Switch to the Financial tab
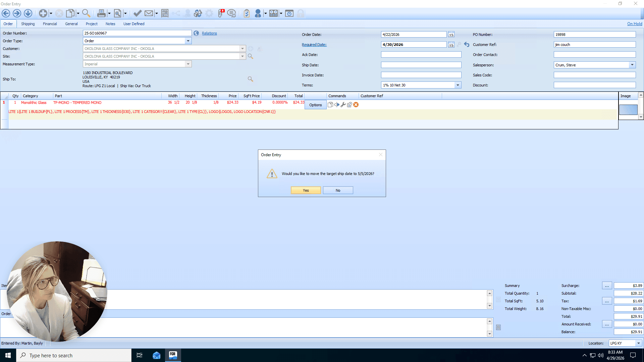 pyautogui.click(x=50, y=24)
